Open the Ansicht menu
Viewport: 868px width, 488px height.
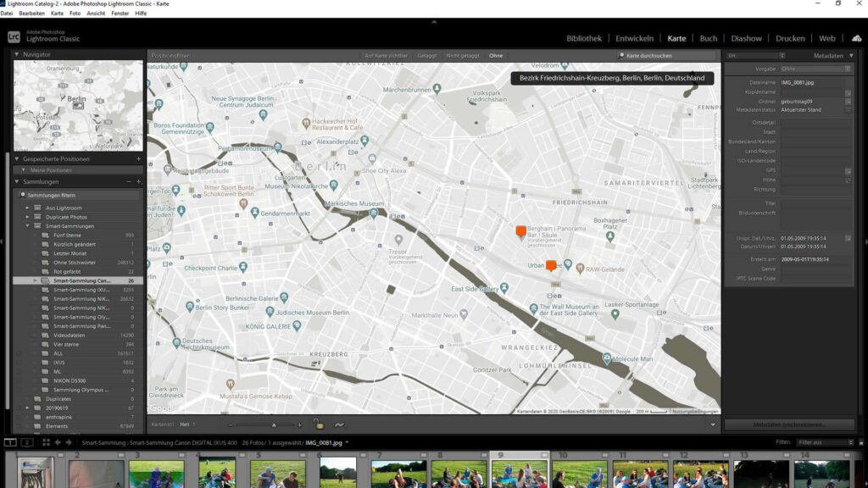[x=96, y=14]
